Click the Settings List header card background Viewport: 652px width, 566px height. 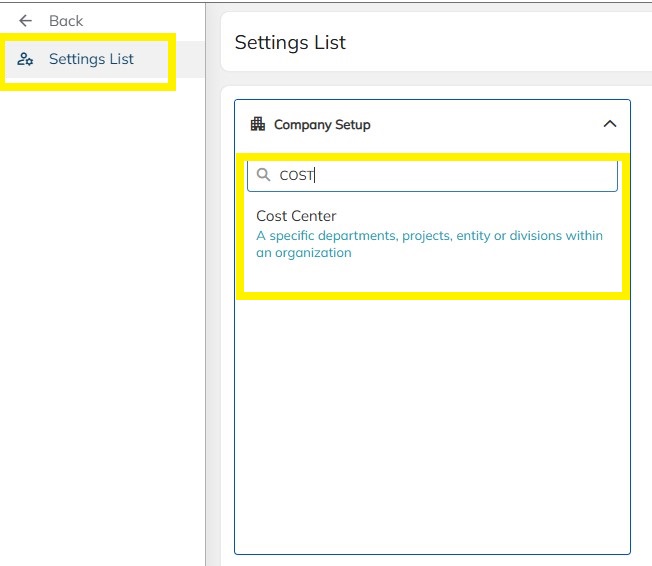click(x=500, y=42)
